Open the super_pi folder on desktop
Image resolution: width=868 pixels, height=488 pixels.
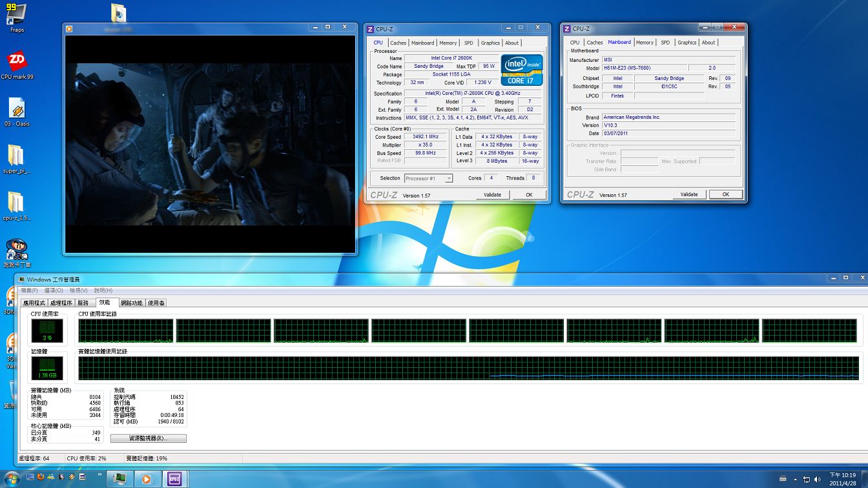17,159
